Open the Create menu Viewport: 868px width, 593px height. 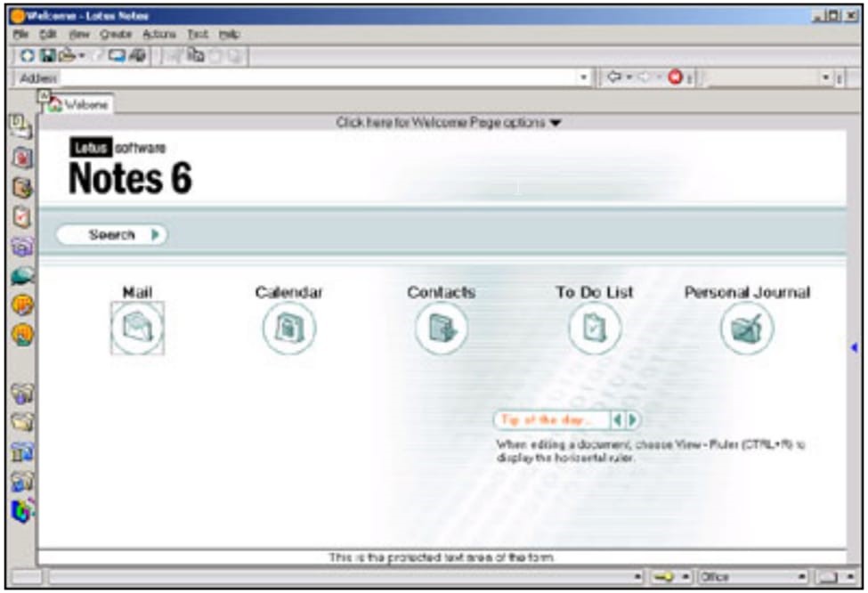point(116,35)
